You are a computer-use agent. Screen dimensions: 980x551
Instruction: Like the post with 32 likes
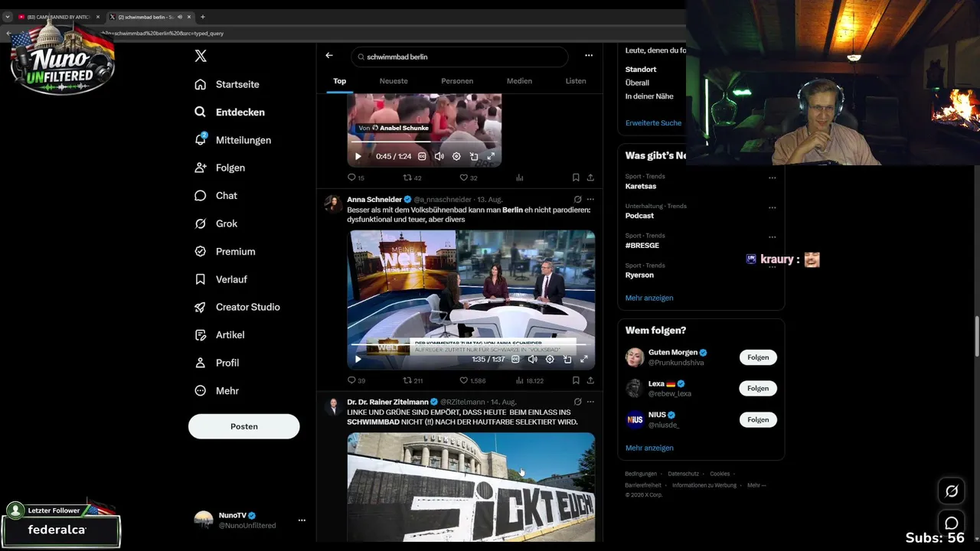pyautogui.click(x=469, y=178)
